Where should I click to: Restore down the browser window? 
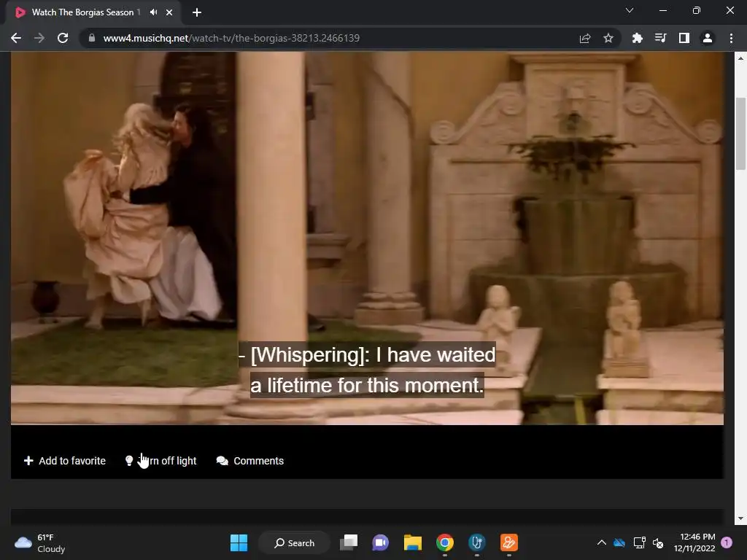pyautogui.click(x=697, y=10)
